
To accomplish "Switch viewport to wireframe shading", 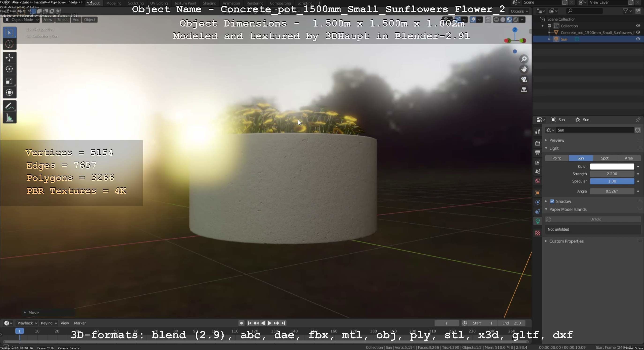I will (497, 20).
